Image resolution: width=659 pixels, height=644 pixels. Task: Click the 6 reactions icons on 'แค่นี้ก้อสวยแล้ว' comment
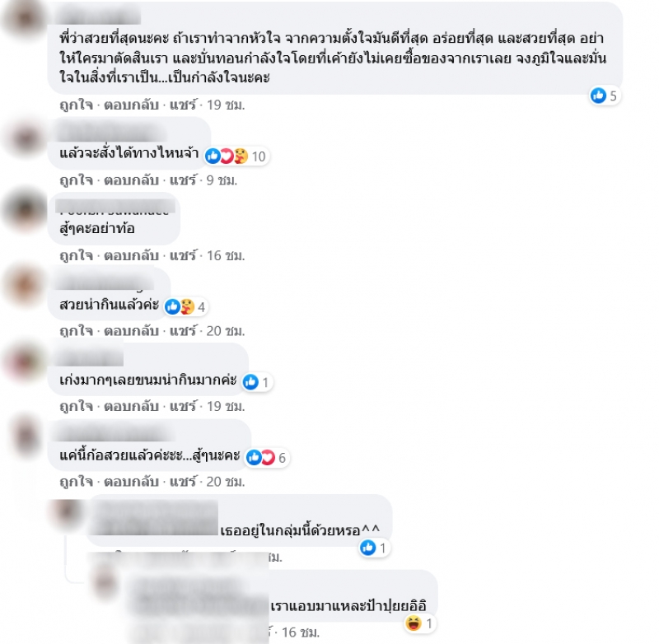[267, 458]
